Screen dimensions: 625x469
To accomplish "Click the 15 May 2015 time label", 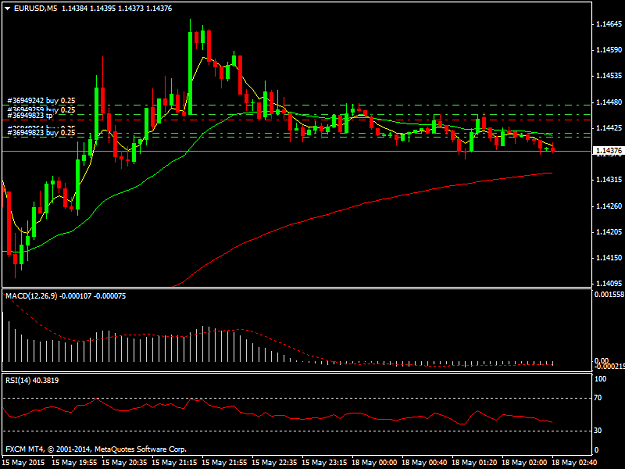I will pos(23,463).
